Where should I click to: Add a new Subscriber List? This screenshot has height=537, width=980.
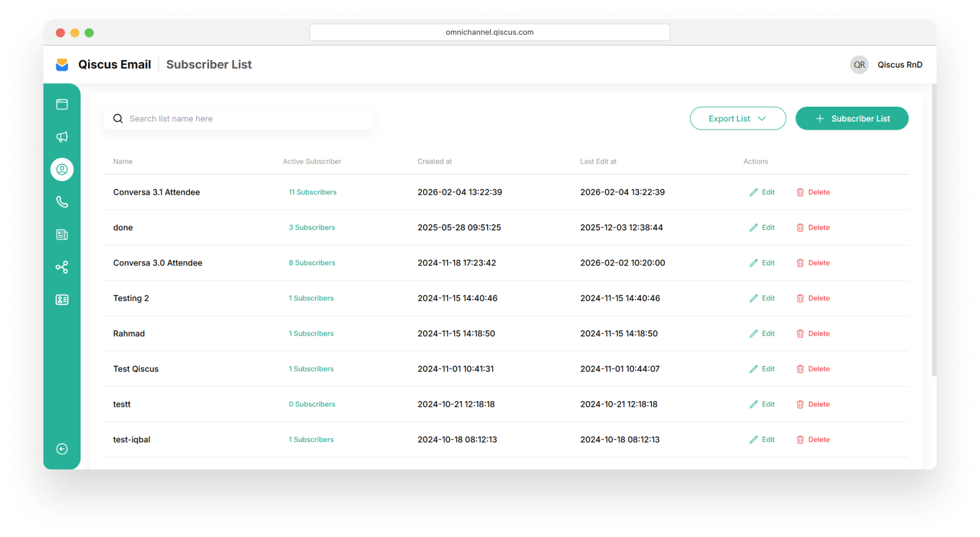pyautogui.click(x=852, y=118)
